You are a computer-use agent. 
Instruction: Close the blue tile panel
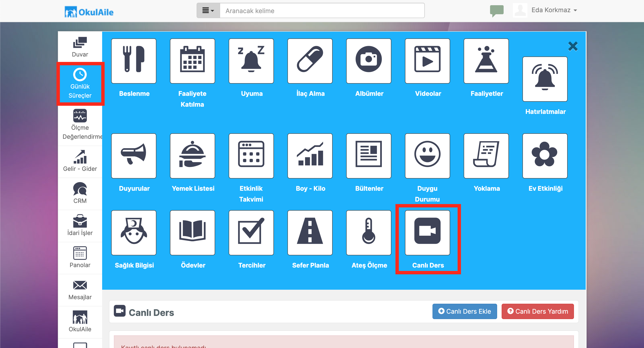[x=573, y=46]
